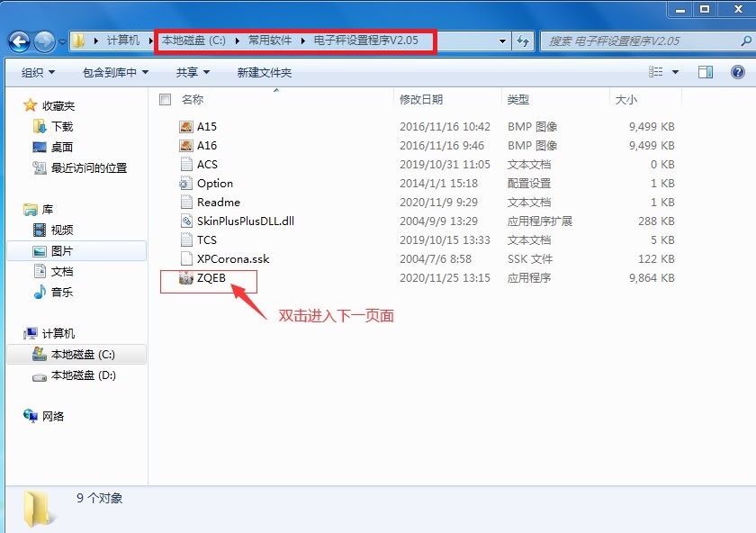The height and width of the screenshot is (533, 756).
Task: Select 计算机 in the address breadcrumb
Action: (x=123, y=41)
